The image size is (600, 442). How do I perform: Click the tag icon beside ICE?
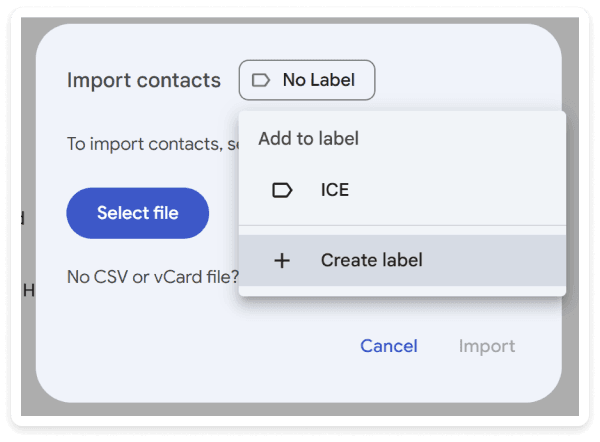click(282, 190)
